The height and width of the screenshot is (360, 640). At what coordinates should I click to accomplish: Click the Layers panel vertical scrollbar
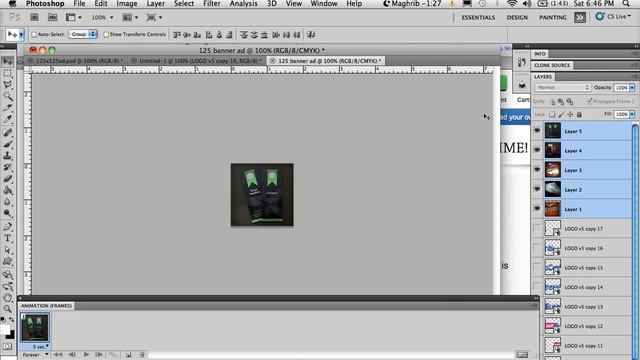tap(636, 241)
